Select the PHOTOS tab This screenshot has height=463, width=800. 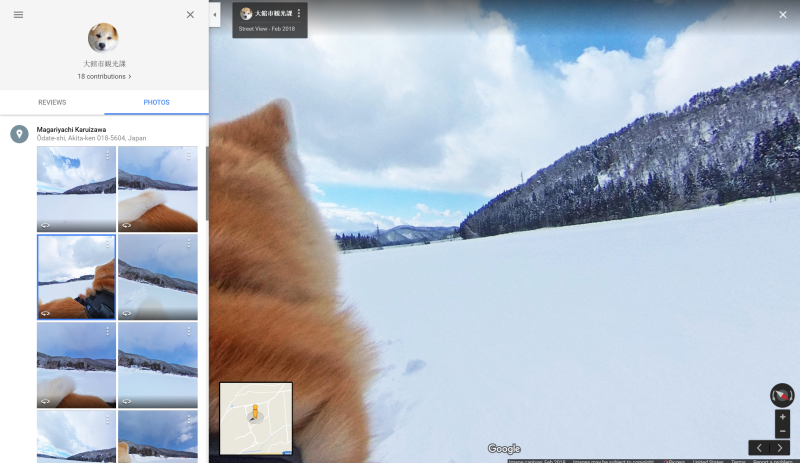156,102
